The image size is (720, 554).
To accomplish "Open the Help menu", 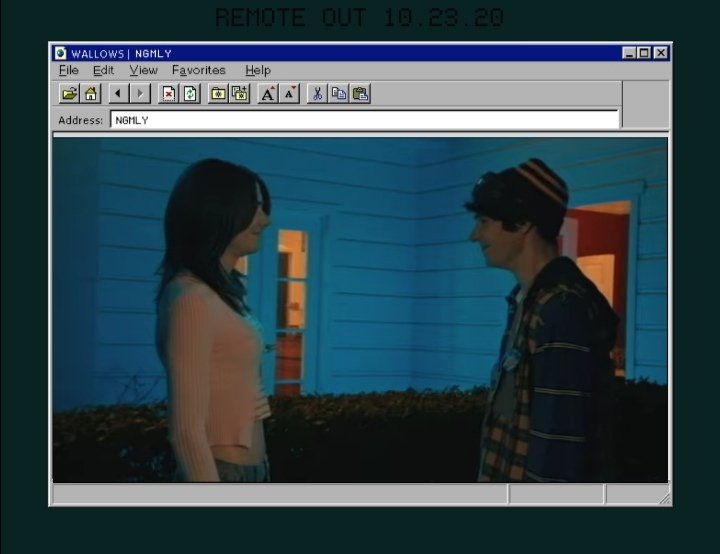I will pos(258,70).
